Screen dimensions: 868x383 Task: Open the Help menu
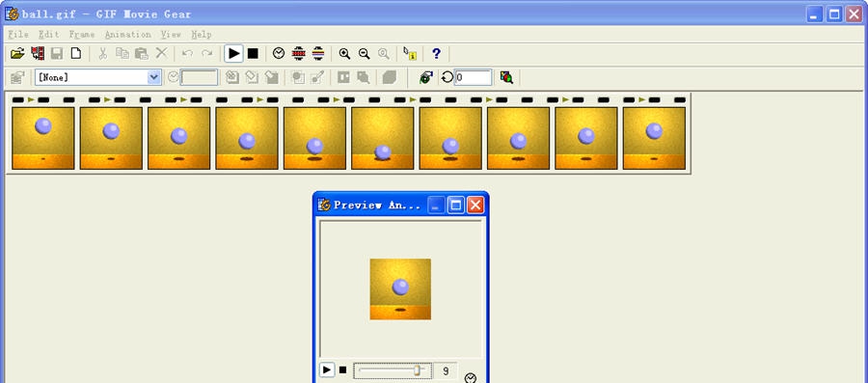(202, 35)
